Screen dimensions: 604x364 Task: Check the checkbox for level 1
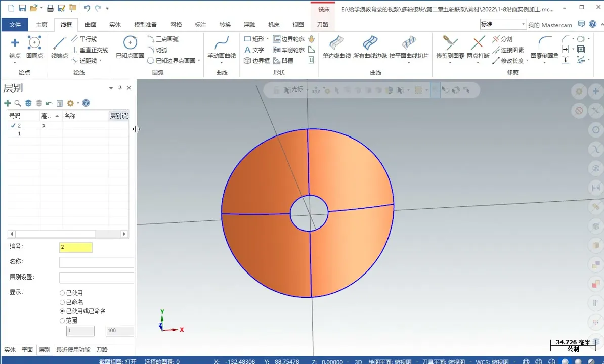coord(13,133)
